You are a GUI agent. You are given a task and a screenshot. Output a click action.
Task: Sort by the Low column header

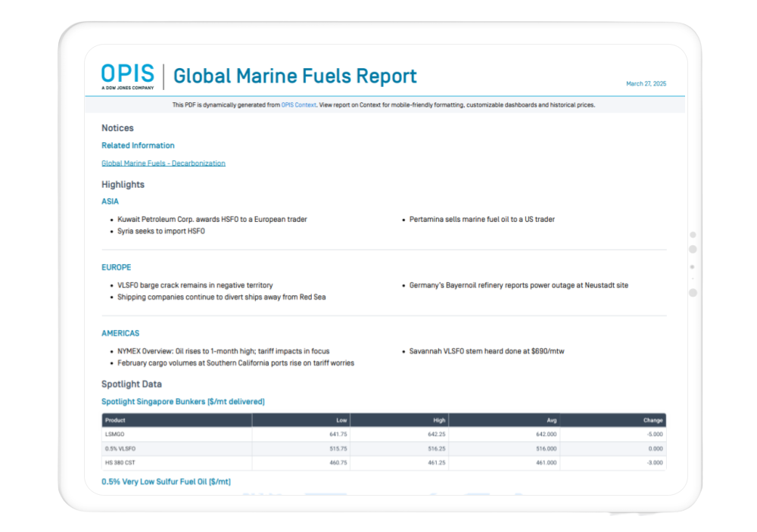[341, 420]
